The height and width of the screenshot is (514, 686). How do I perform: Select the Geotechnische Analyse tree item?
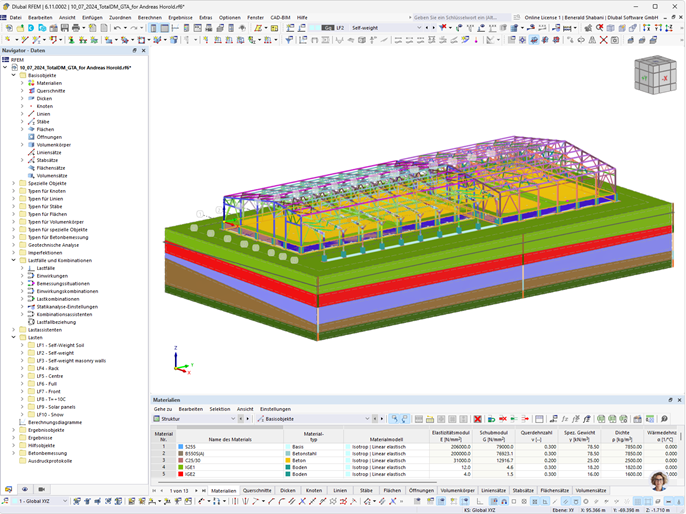pos(53,245)
